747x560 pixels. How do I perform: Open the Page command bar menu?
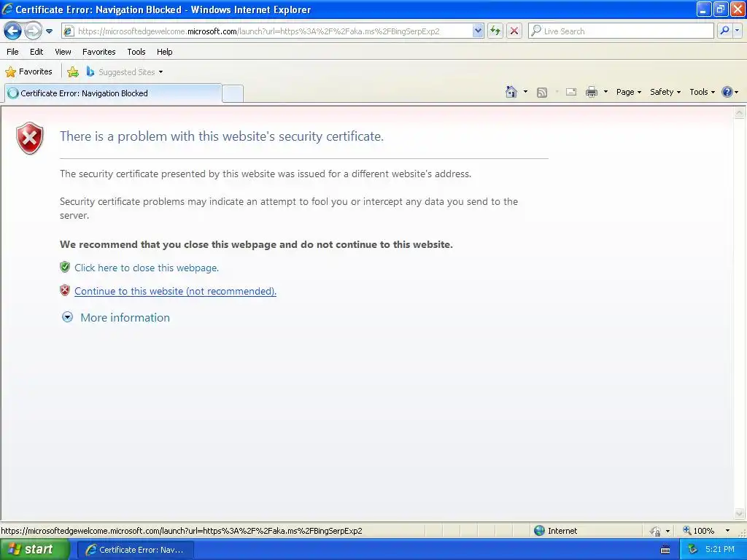[628, 92]
